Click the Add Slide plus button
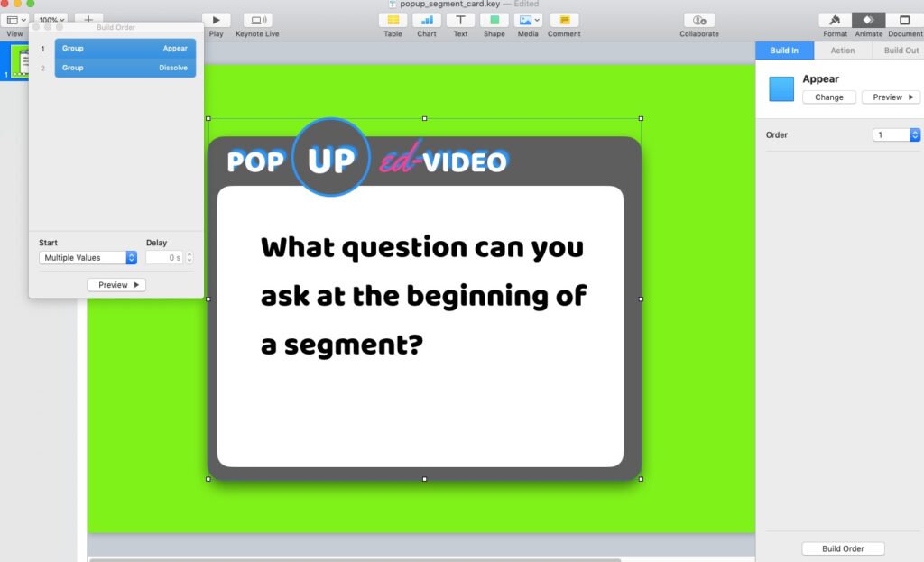The height and width of the screenshot is (562, 924). point(88,20)
